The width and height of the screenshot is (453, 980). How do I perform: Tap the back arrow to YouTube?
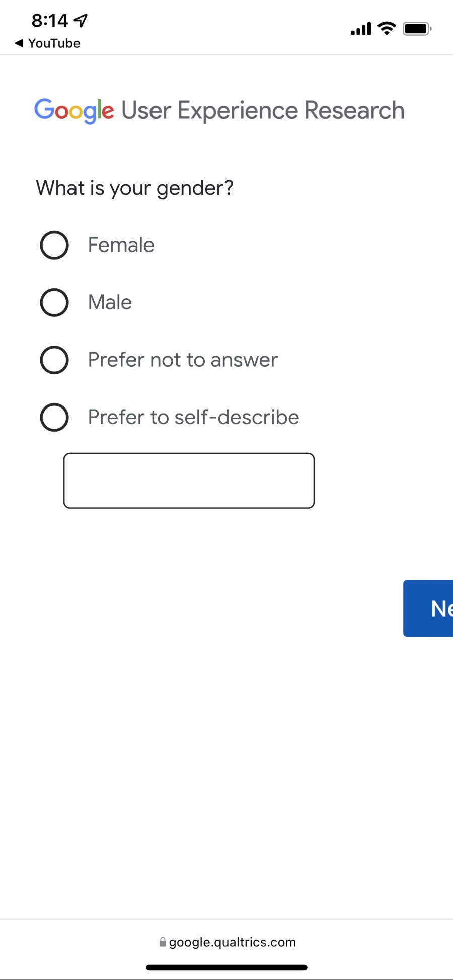[19, 43]
